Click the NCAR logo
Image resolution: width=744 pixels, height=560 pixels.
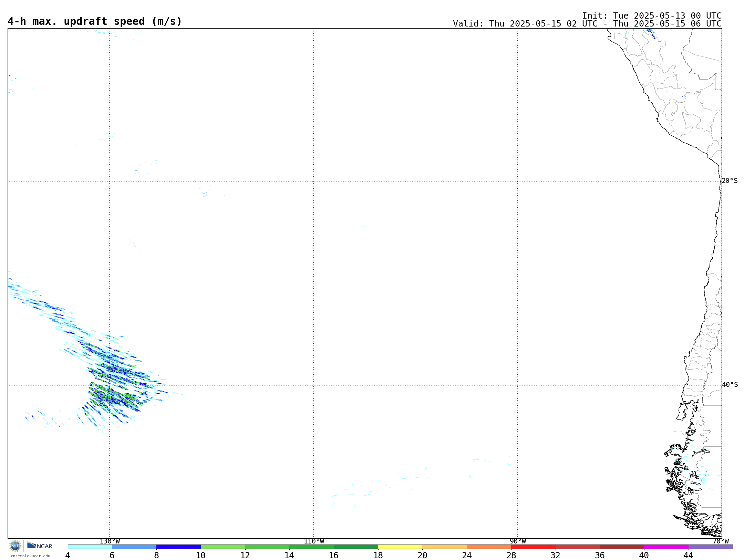pos(40,546)
